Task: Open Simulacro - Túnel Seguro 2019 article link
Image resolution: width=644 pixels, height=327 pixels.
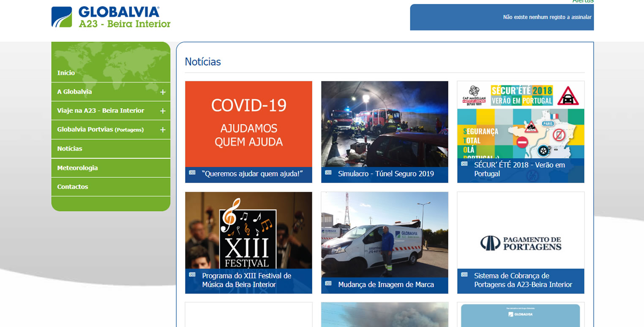Action: [386, 173]
